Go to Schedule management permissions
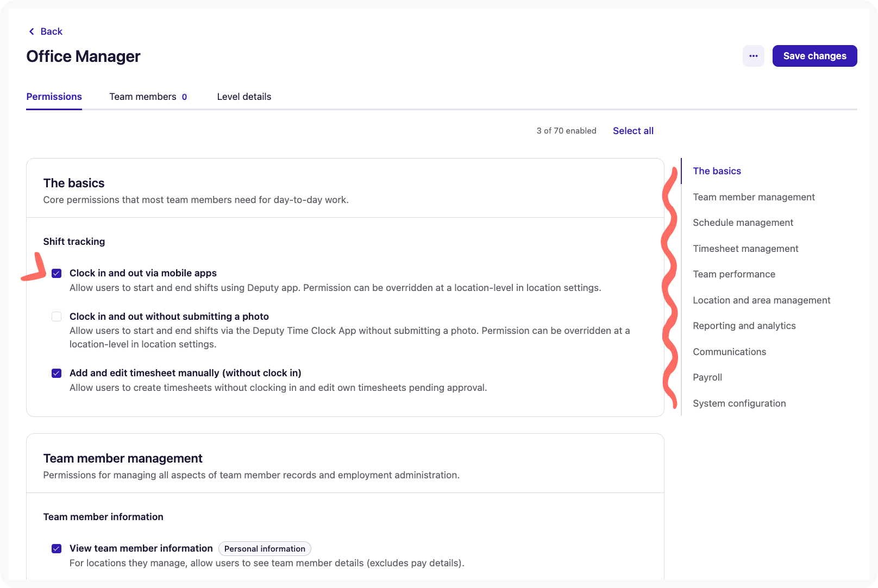 743,223
